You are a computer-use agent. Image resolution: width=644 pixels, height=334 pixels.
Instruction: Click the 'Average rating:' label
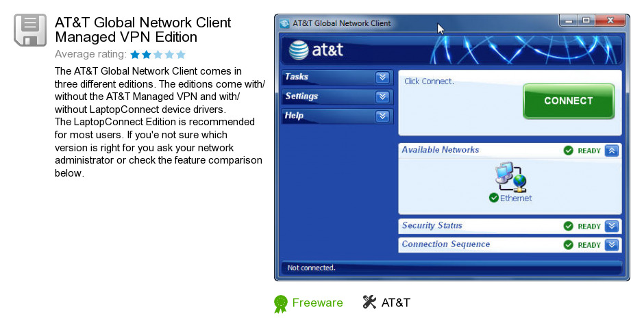90,54
